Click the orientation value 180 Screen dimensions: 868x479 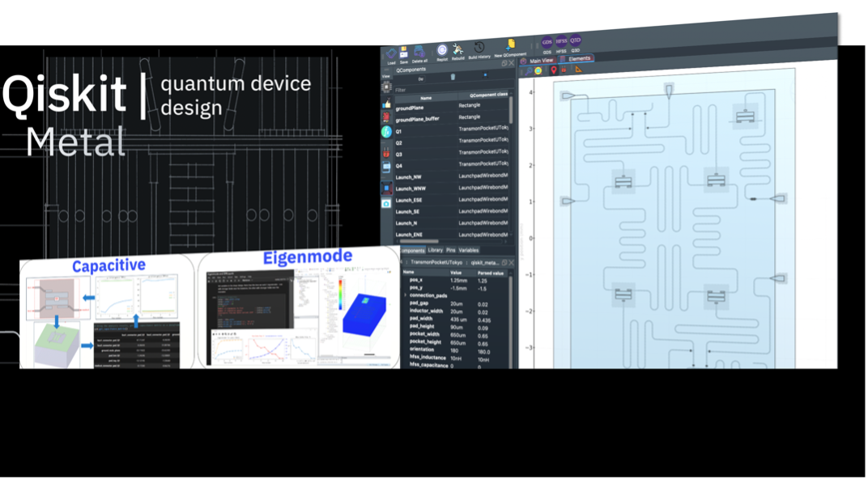coord(455,350)
